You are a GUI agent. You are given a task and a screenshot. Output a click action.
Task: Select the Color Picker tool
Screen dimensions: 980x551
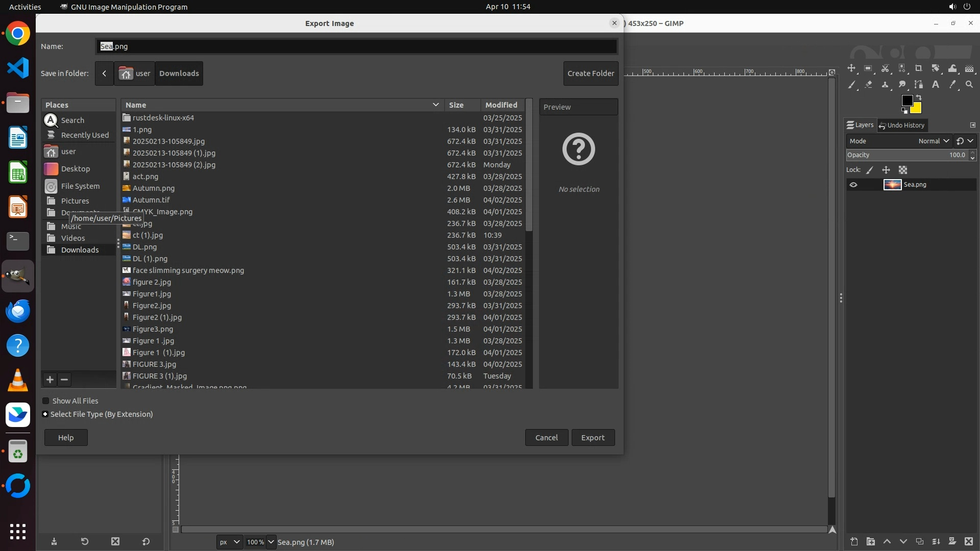952,85
